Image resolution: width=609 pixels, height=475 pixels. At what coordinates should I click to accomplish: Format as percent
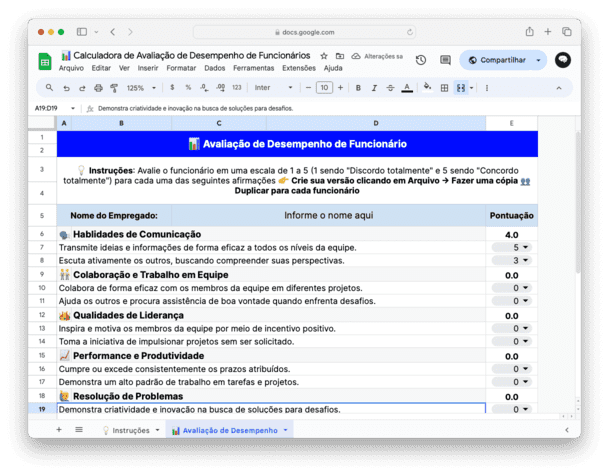[188, 88]
